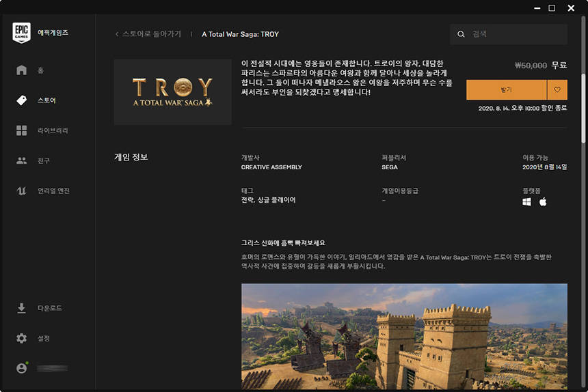Image resolution: width=588 pixels, height=392 pixels.
Task: Maximize the Epic Games launcher window
Action: [552, 8]
